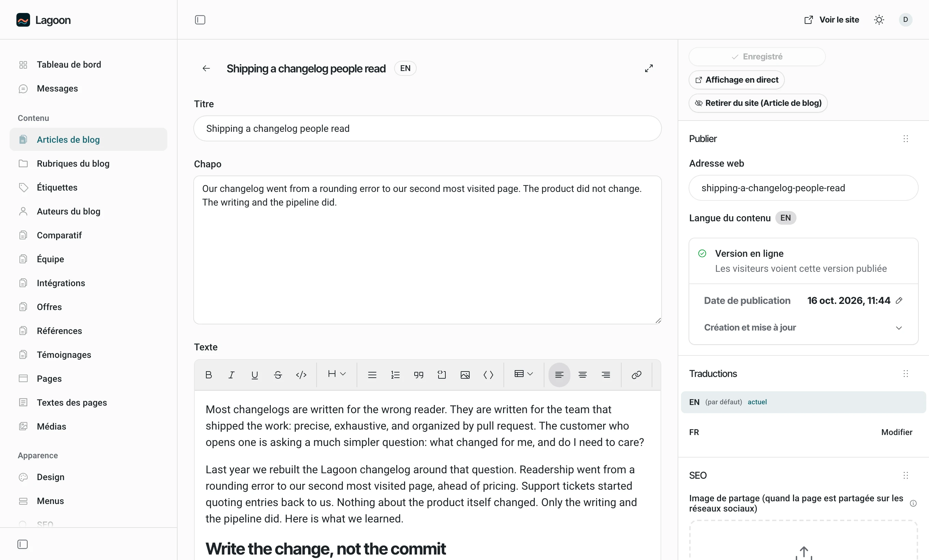Toggle bold formatting in text toolbar
929x560 pixels.
(x=208, y=375)
